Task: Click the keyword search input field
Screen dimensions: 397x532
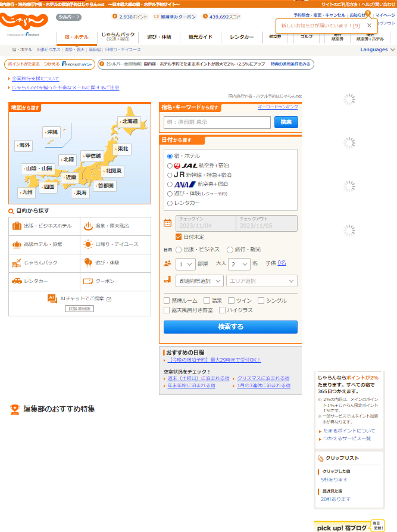Action: click(217, 122)
